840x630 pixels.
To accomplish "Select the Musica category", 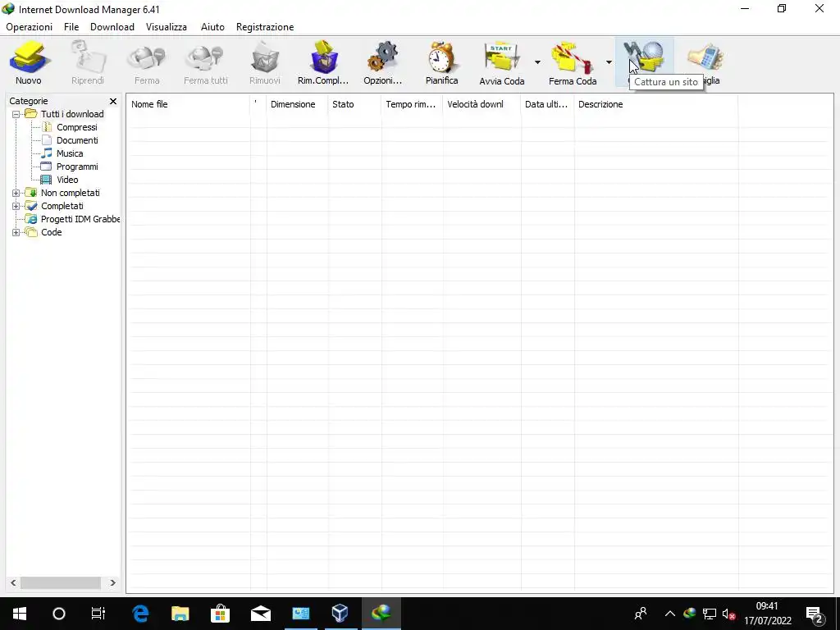I will pyautogui.click(x=70, y=153).
